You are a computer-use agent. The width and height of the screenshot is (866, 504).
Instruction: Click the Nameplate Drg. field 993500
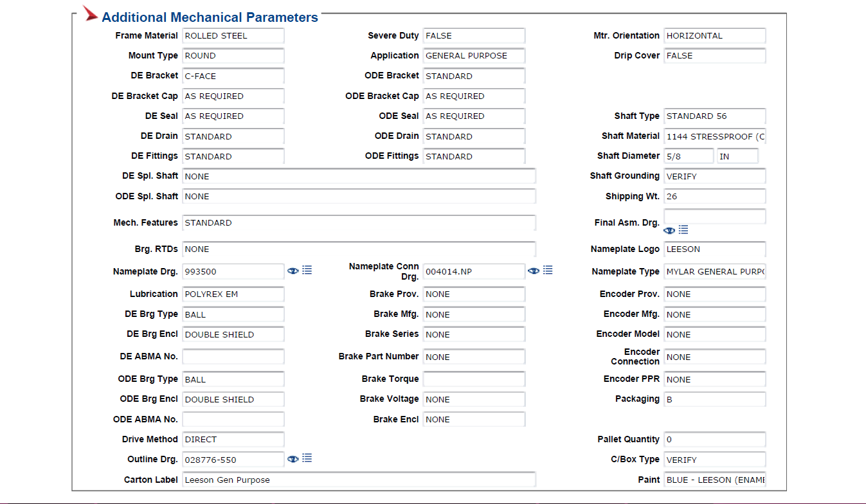click(x=233, y=271)
